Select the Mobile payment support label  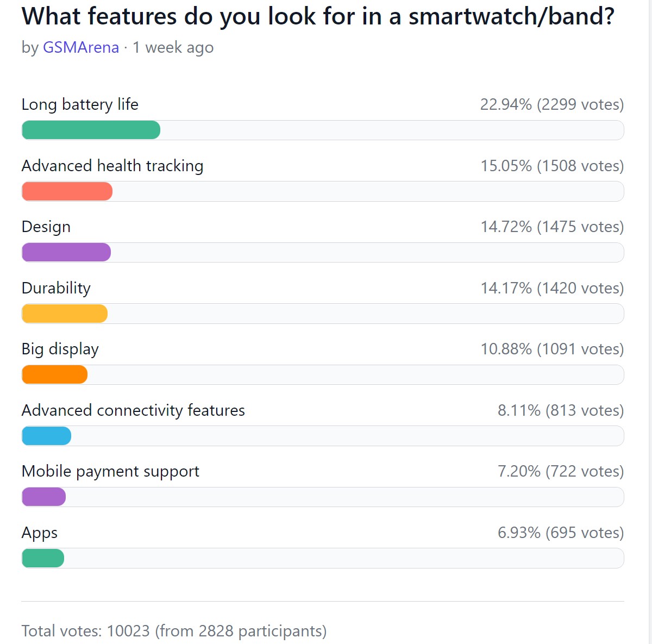click(x=110, y=471)
